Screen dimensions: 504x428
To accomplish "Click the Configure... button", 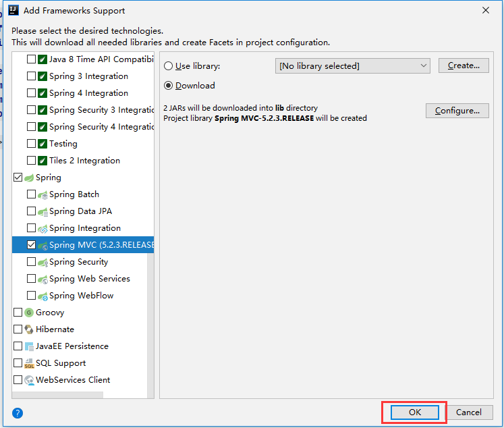I will [457, 111].
